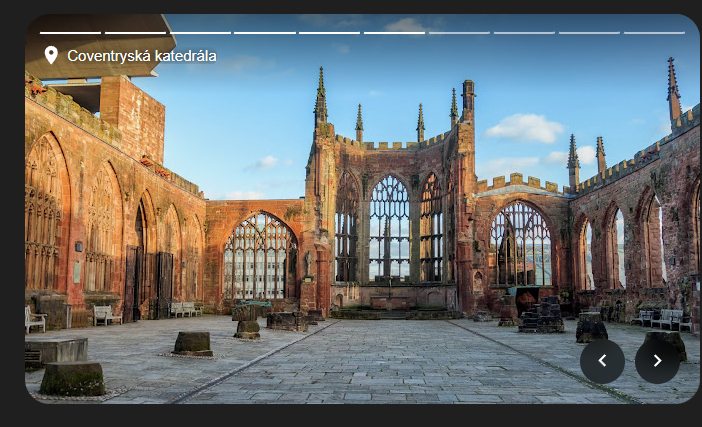The width and height of the screenshot is (702, 427).
Task: Click the location pin icon
Action: pos(51,56)
